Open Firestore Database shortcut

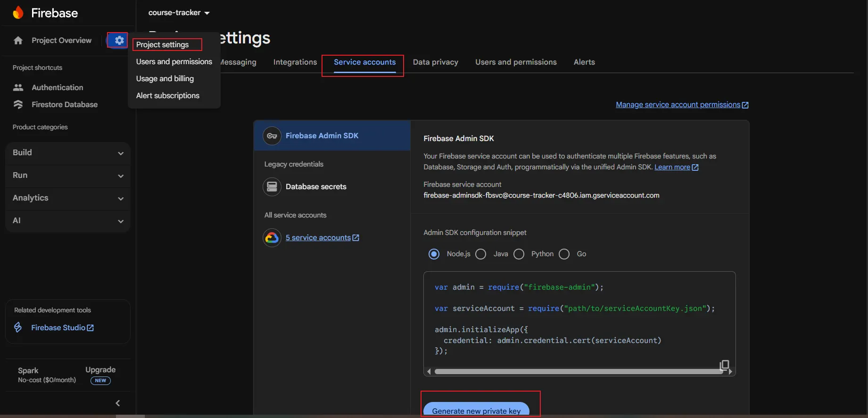(64, 104)
